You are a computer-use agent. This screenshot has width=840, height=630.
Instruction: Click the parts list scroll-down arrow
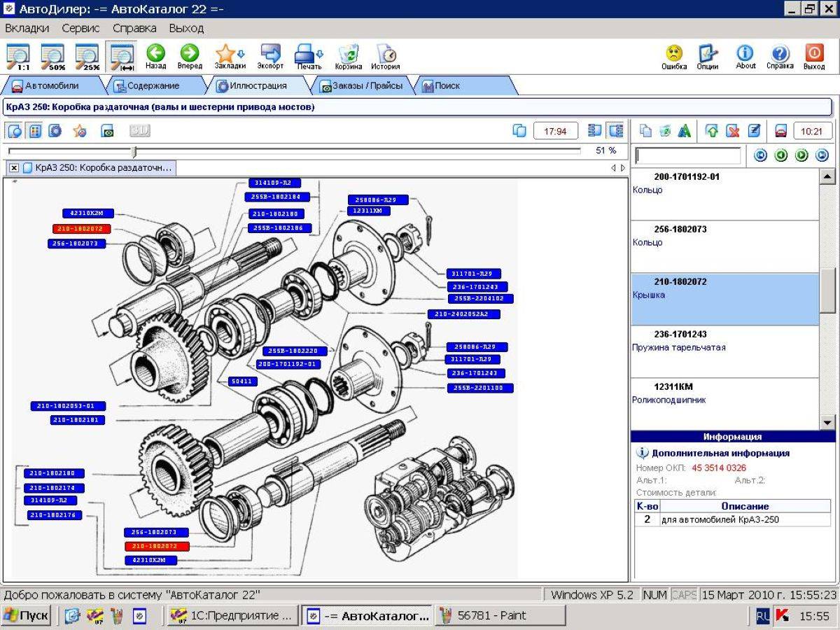click(x=827, y=422)
